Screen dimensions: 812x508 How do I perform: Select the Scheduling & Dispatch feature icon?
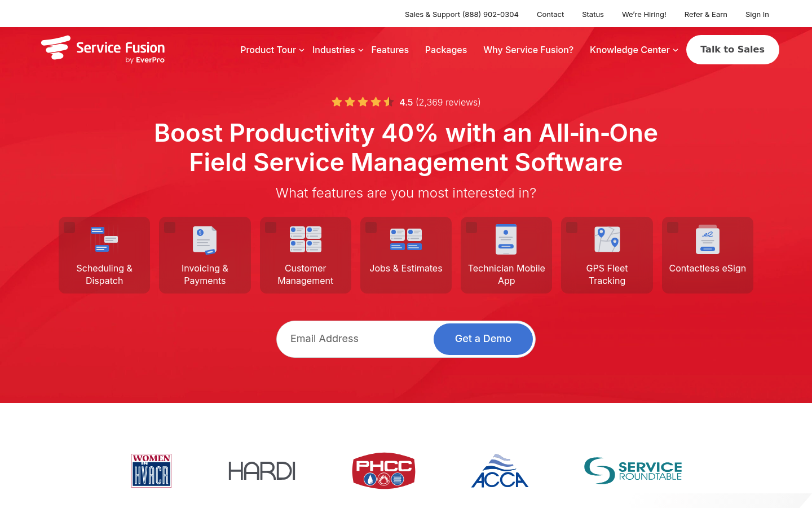[104, 239]
